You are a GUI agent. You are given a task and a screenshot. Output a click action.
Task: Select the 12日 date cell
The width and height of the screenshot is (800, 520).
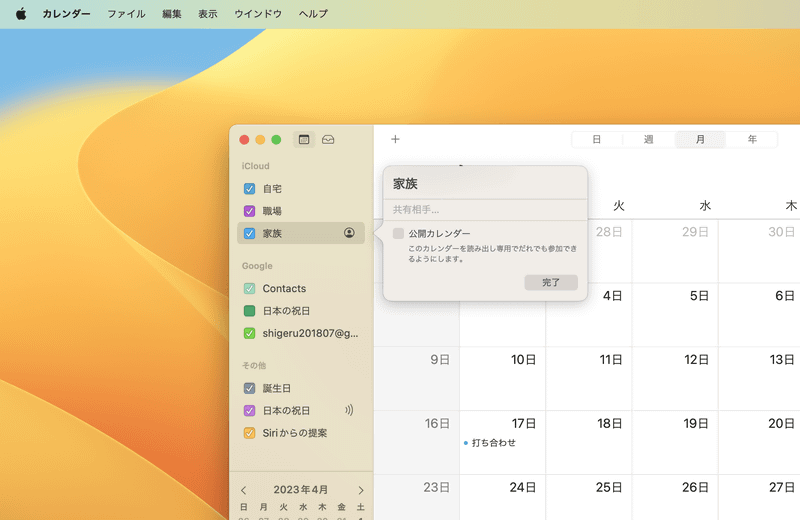pyautogui.click(x=675, y=379)
